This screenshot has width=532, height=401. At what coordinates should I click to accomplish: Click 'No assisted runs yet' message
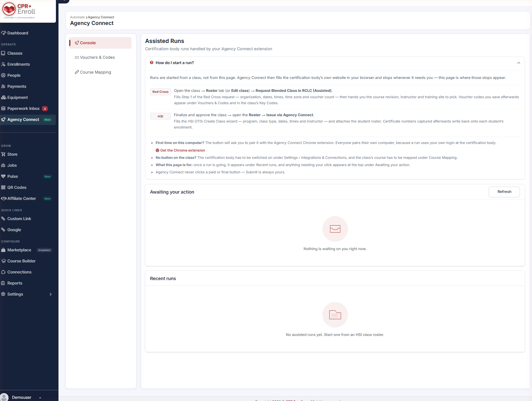[335, 335]
